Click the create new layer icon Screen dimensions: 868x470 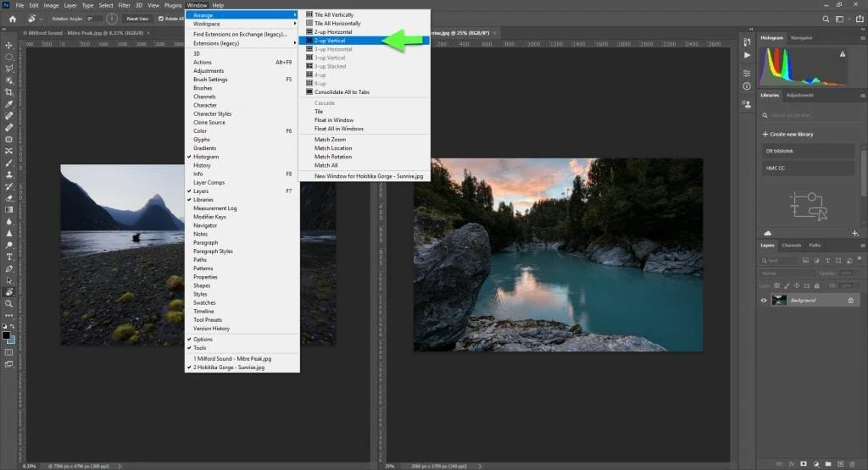coord(840,464)
